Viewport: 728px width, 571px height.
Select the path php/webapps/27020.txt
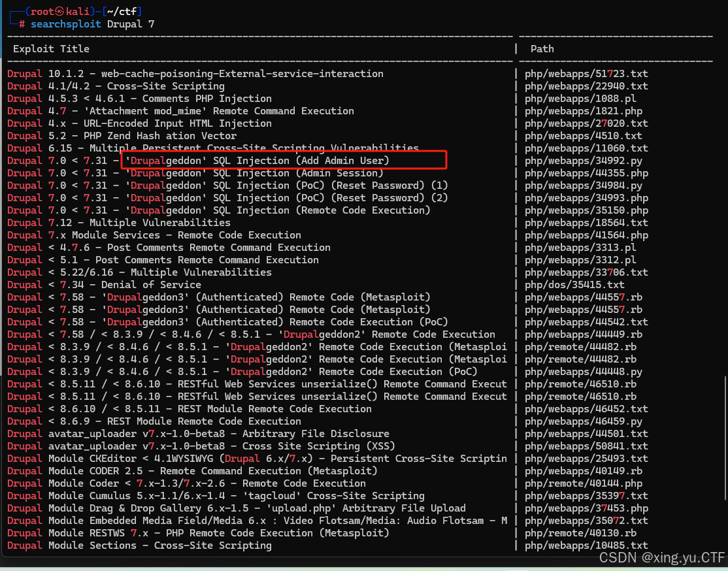(x=586, y=123)
